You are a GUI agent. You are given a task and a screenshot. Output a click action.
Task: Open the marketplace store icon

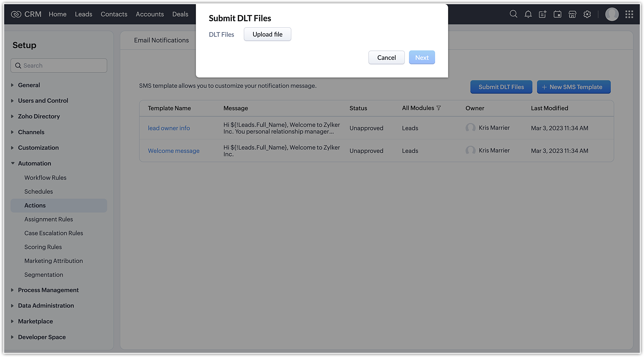click(572, 14)
